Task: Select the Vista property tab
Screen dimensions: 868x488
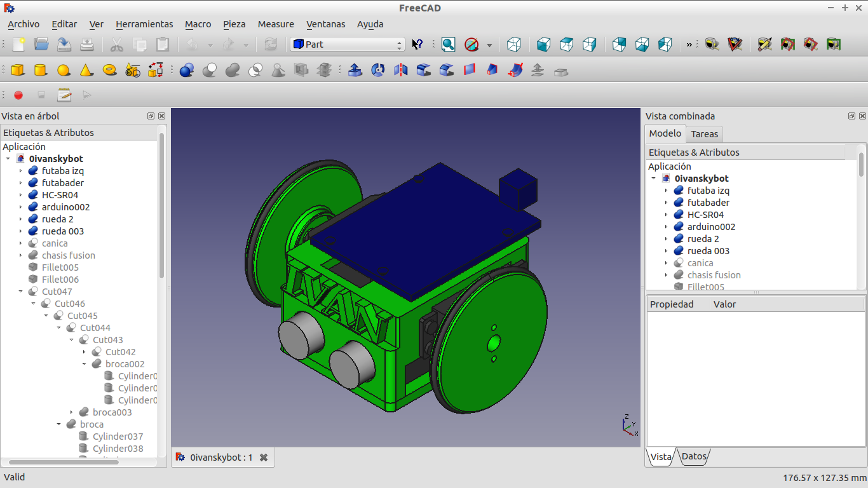Action: tap(661, 456)
